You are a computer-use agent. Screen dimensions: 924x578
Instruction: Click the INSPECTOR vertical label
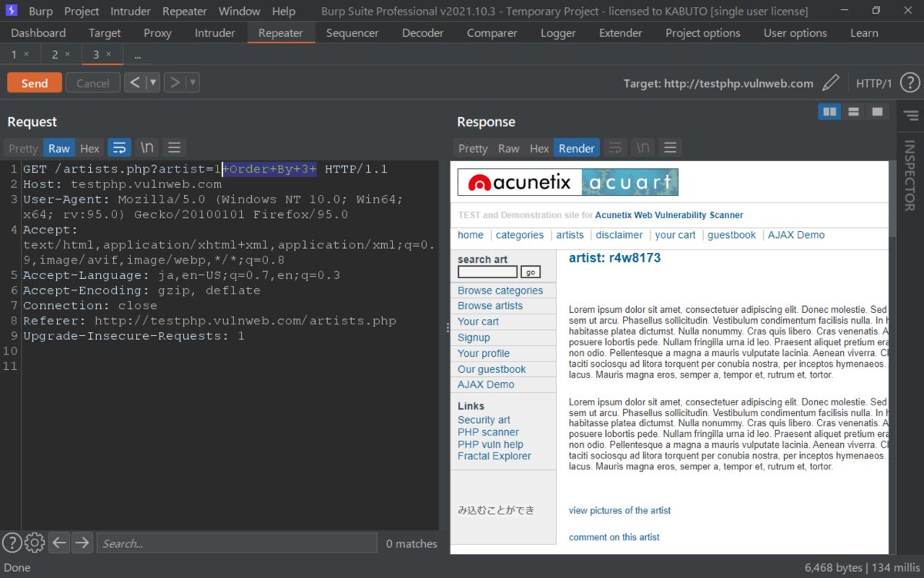point(910,175)
